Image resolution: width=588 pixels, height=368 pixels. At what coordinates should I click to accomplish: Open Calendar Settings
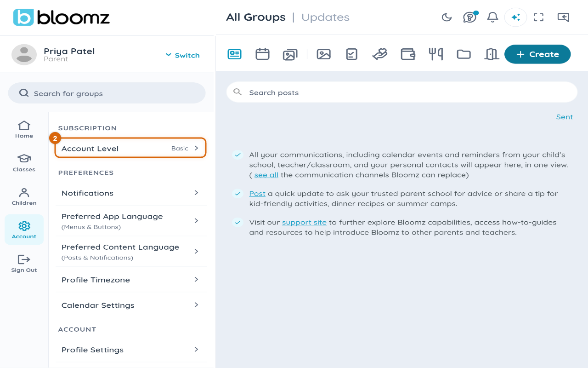pos(130,305)
